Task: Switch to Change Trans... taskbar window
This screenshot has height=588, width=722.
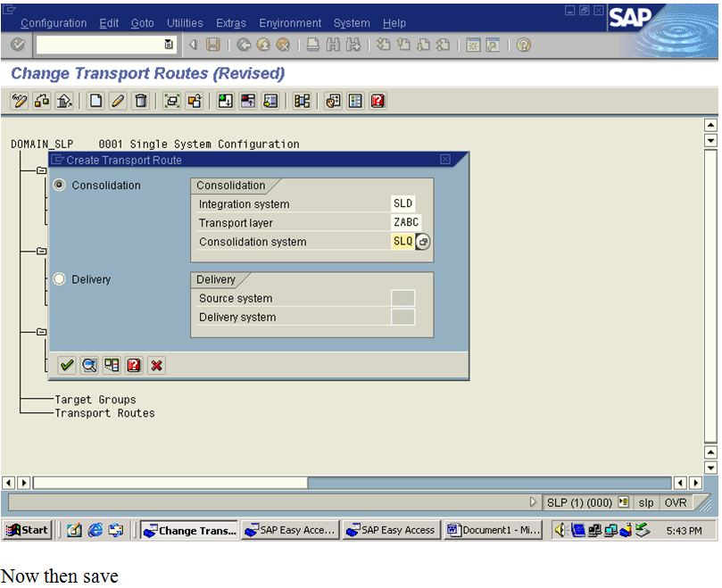Action: point(189,530)
